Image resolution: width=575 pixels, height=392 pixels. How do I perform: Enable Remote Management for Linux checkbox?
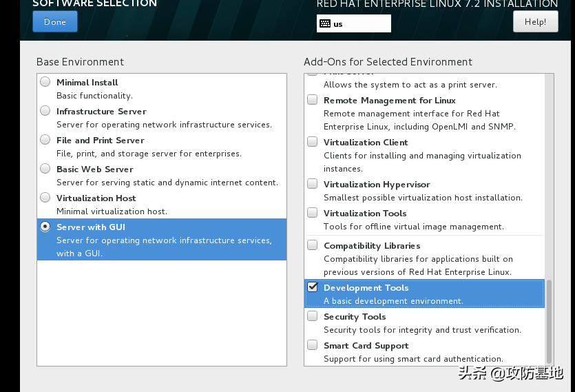313,100
